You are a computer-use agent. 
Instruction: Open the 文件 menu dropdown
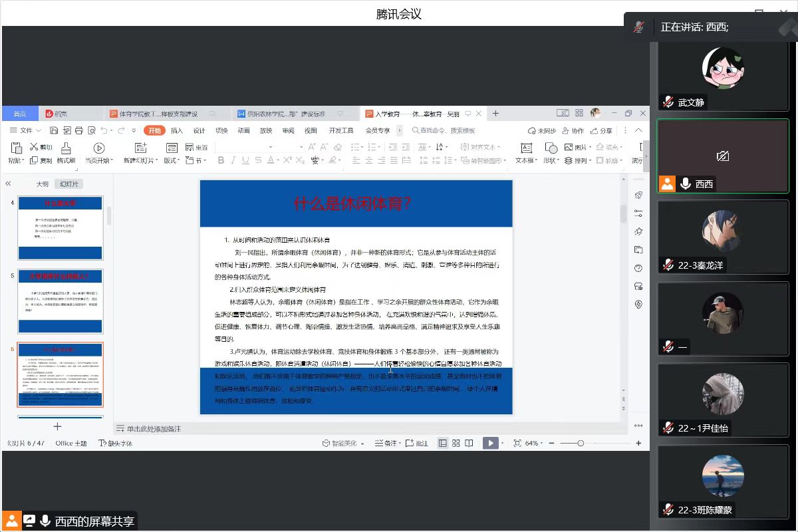click(26, 131)
